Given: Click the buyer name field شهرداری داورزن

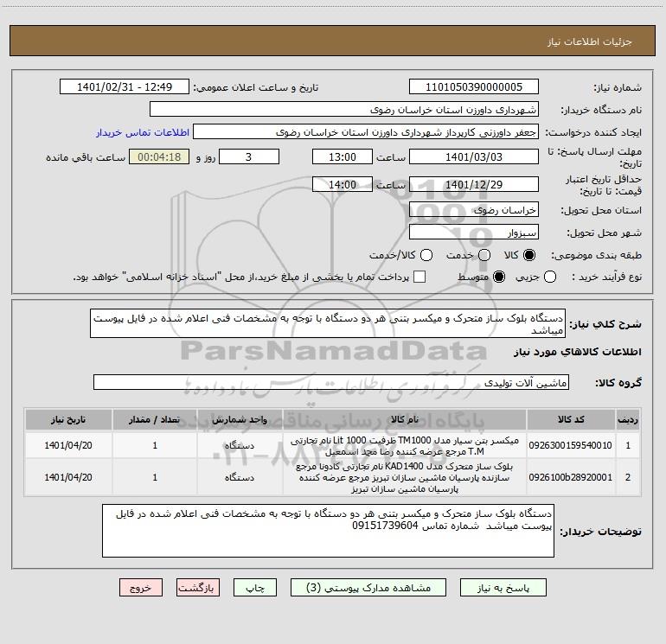Looking at the screenshot, I should pos(344,110).
